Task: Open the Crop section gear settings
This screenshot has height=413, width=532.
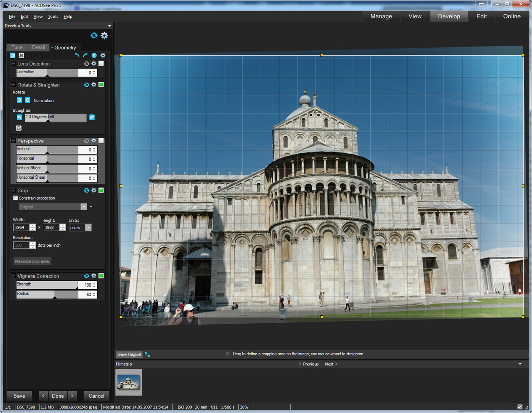Action: point(94,190)
